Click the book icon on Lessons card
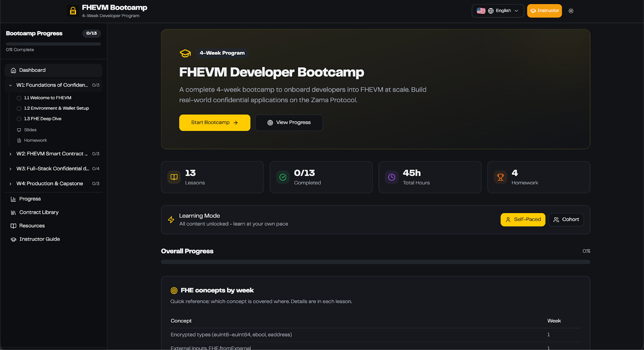 [x=174, y=177]
